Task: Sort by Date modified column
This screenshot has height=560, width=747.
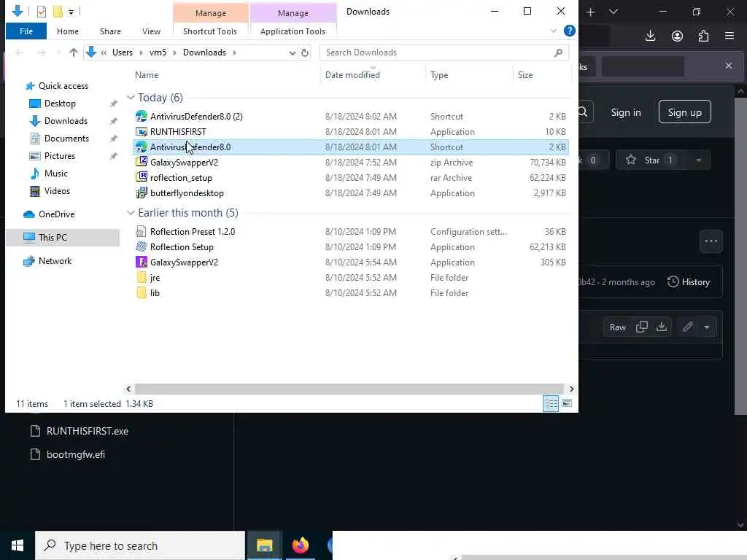Action: click(x=352, y=75)
